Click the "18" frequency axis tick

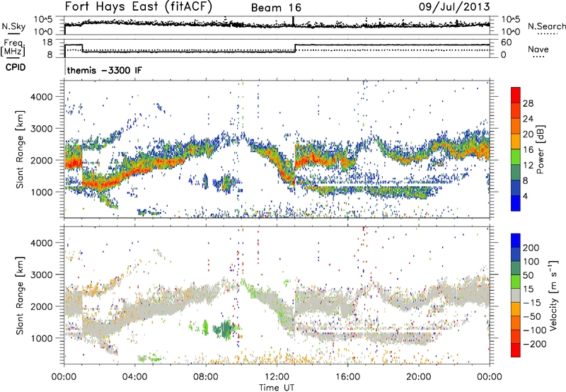tap(47, 42)
